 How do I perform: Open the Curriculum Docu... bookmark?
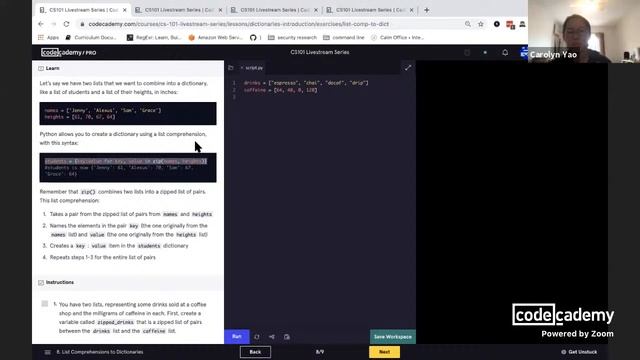point(91,38)
